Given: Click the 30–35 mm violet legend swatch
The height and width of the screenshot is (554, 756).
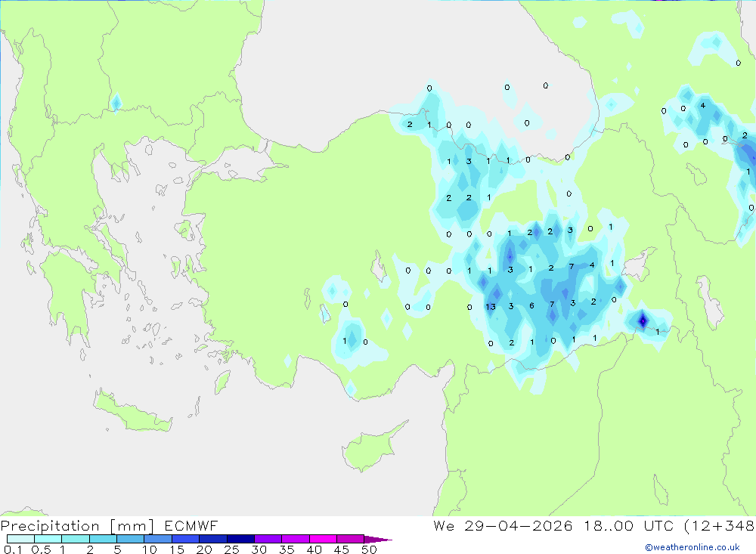Looking at the screenshot, I should coord(268,539).
